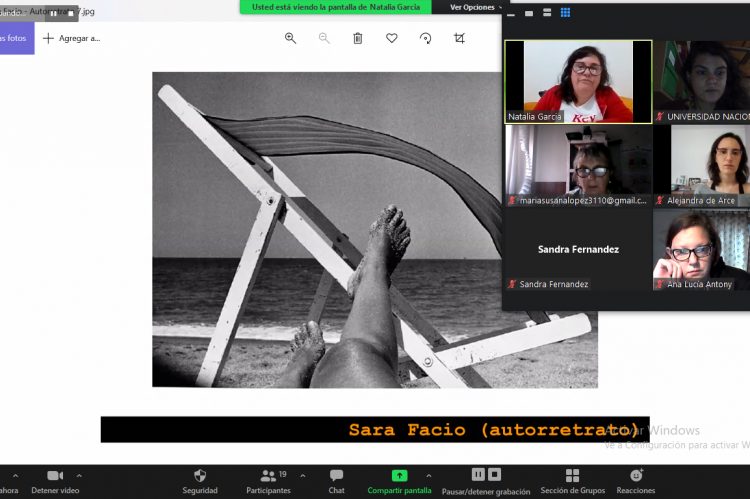
Task: Stop the recording
Action: click(x=495, y=474)
